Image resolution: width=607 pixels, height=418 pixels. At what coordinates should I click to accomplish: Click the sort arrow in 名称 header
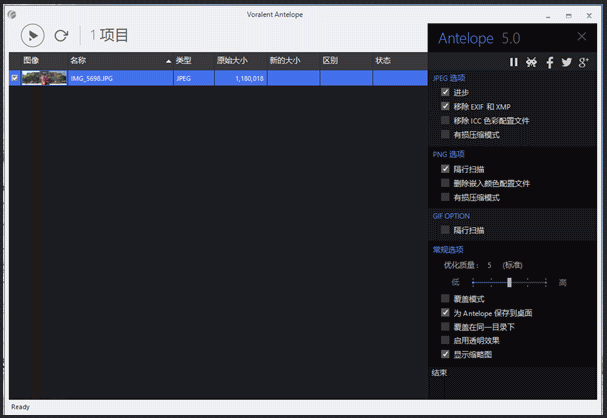(x=168, y=61)
